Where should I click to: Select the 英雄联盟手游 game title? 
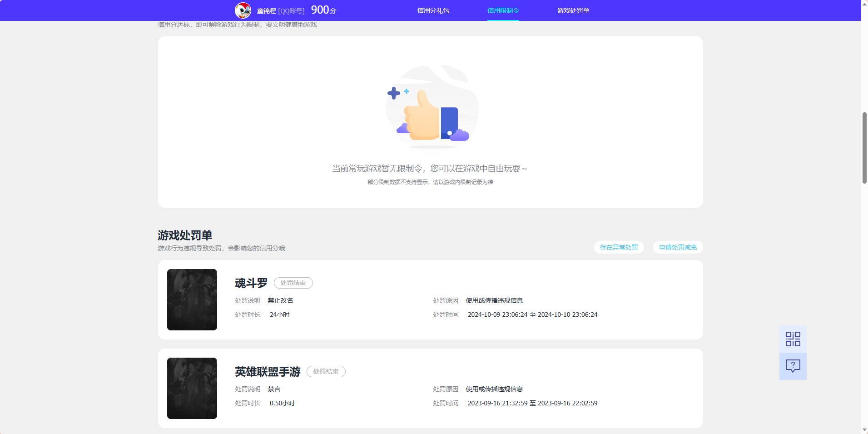click(x=268, y=372)
